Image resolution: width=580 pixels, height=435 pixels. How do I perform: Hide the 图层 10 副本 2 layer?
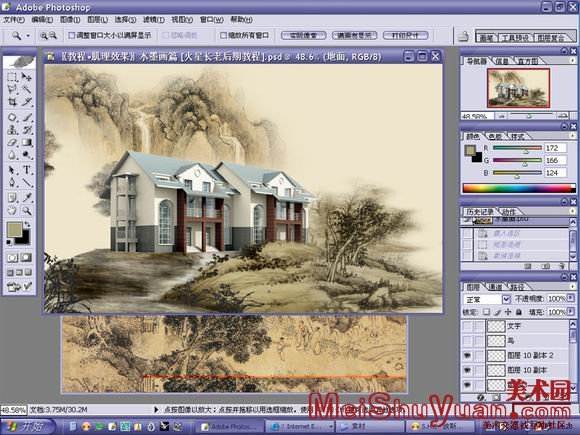coord(467,355)
